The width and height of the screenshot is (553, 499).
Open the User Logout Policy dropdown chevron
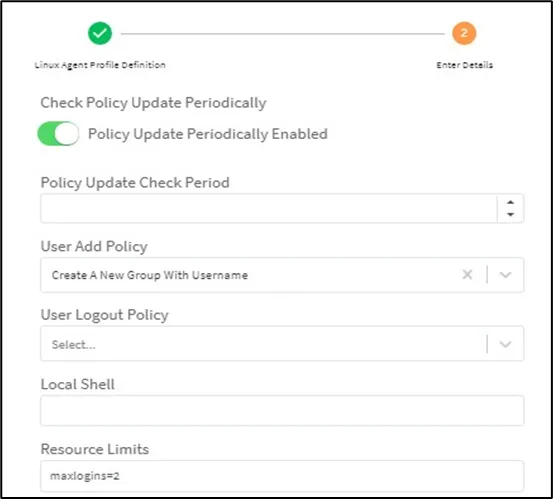pos(505,344)
